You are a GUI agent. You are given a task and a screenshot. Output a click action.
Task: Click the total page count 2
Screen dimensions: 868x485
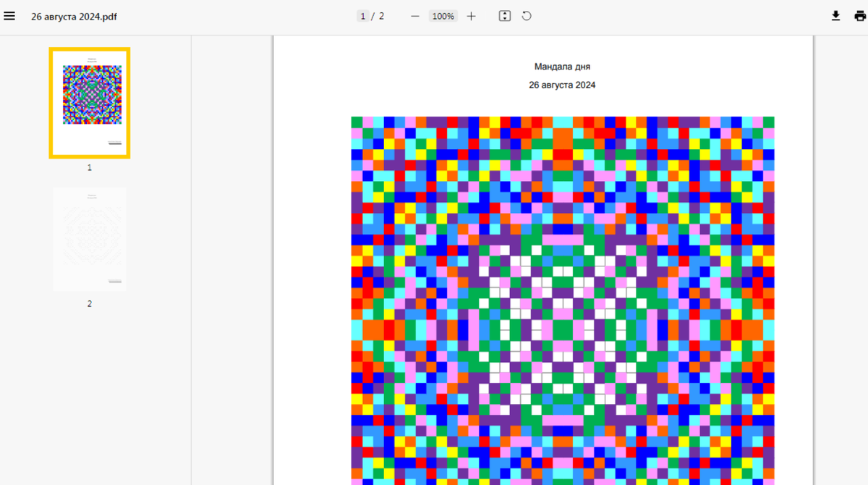(381, 16)
